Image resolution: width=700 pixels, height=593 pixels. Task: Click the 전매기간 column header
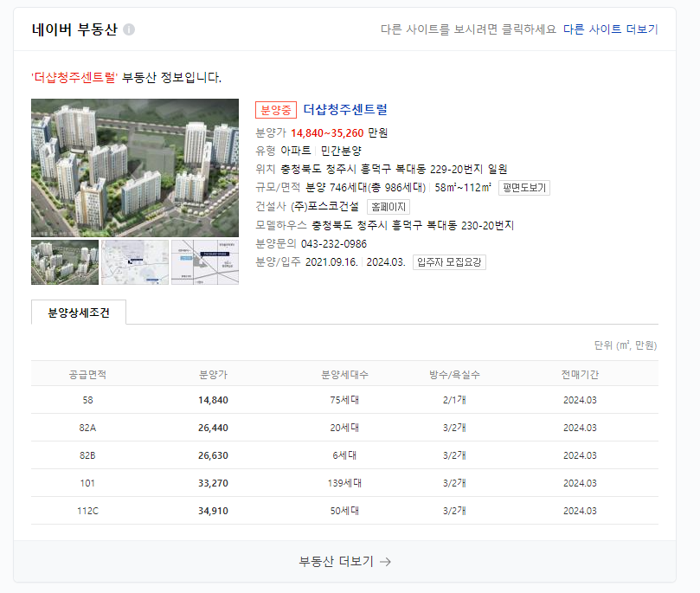(580, 374)
